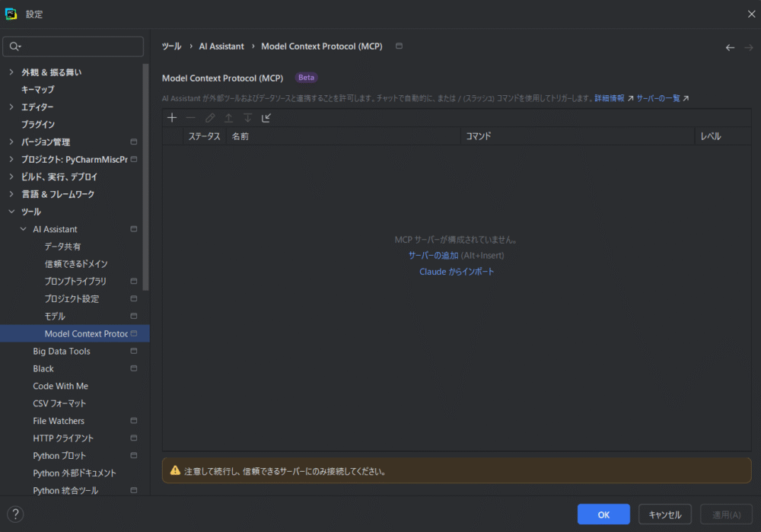Viewport: 761px width, 532px height.
Task: Go forward with the right arrow icon
Action: pos(749,48)
